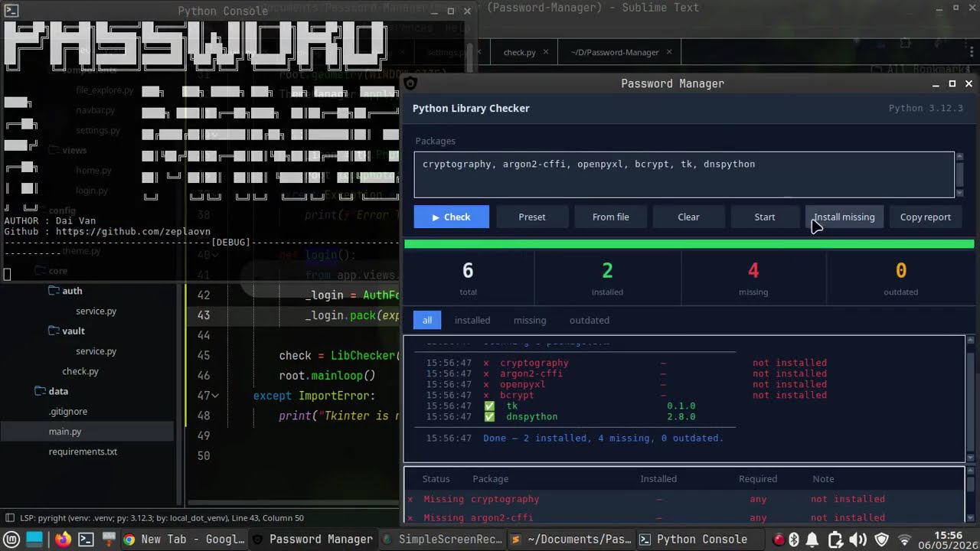Select the 'outdated' filter tab
Viewport: 980px width, 551px height.
pyautogui.click(x=590, y=320)
